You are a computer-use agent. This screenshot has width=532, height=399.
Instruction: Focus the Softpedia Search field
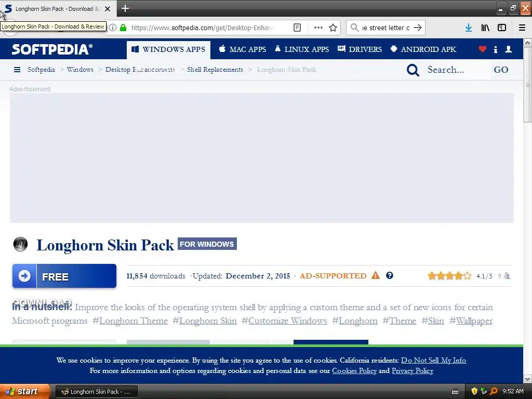point(457,70)
